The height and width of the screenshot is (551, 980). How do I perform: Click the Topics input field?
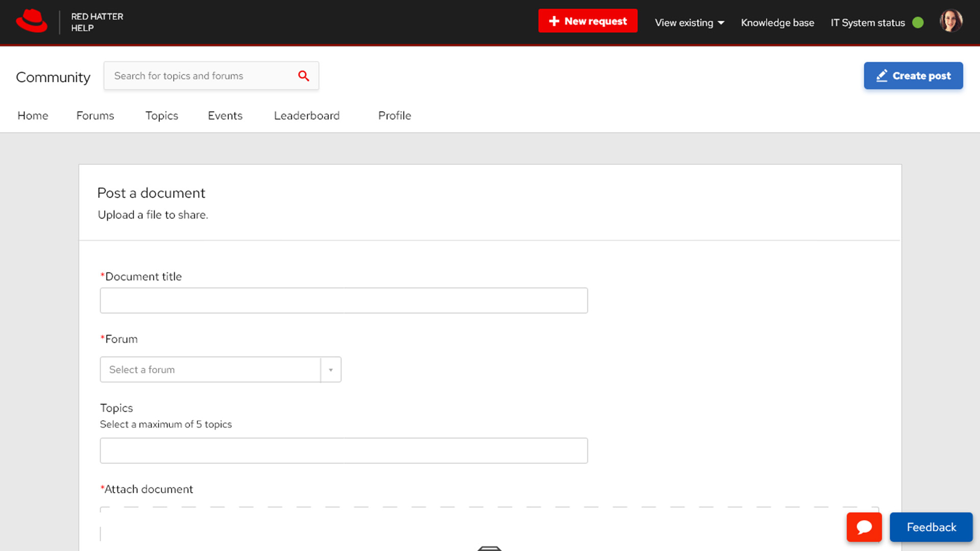(x=344, y=450)
